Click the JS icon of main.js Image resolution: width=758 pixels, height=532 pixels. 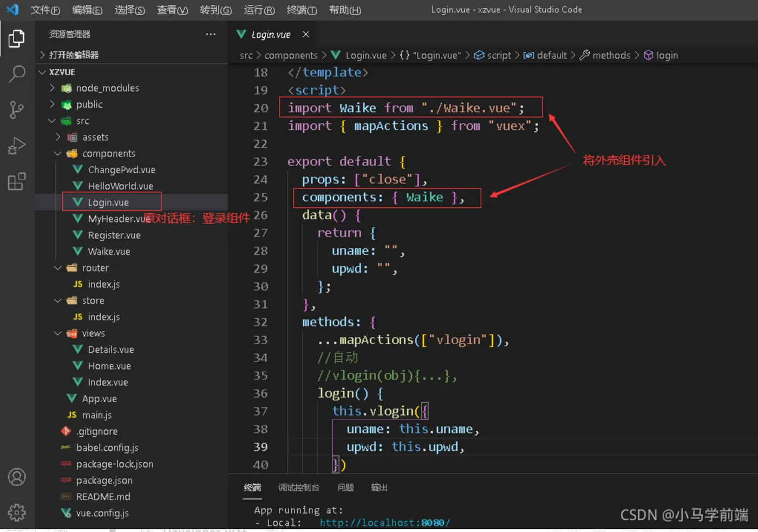click(72, 415)
